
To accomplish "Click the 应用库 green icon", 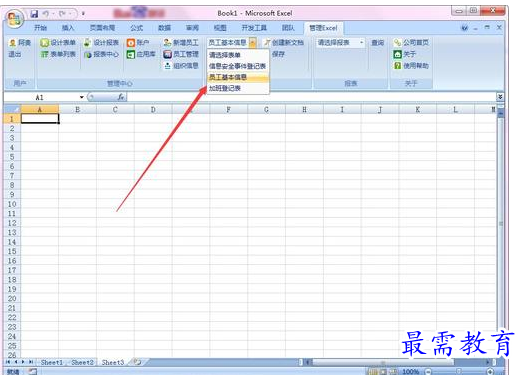I will (x=131, y=54).
